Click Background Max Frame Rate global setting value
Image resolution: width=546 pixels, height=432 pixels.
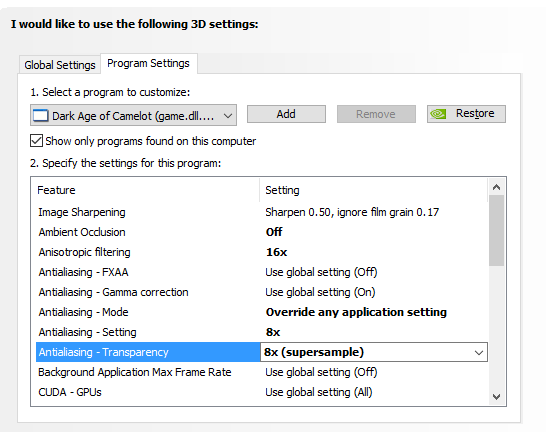pyautogui.click(x=321, y=372)
